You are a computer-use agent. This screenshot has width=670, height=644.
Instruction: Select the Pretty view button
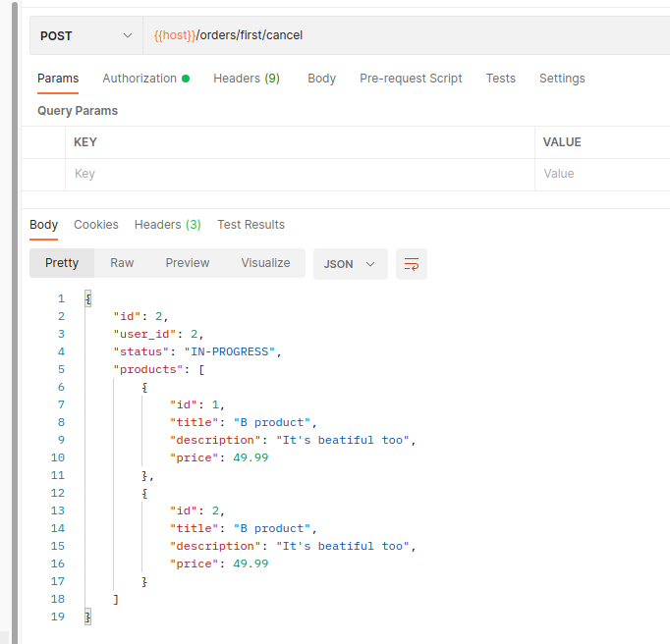[62, 263]
